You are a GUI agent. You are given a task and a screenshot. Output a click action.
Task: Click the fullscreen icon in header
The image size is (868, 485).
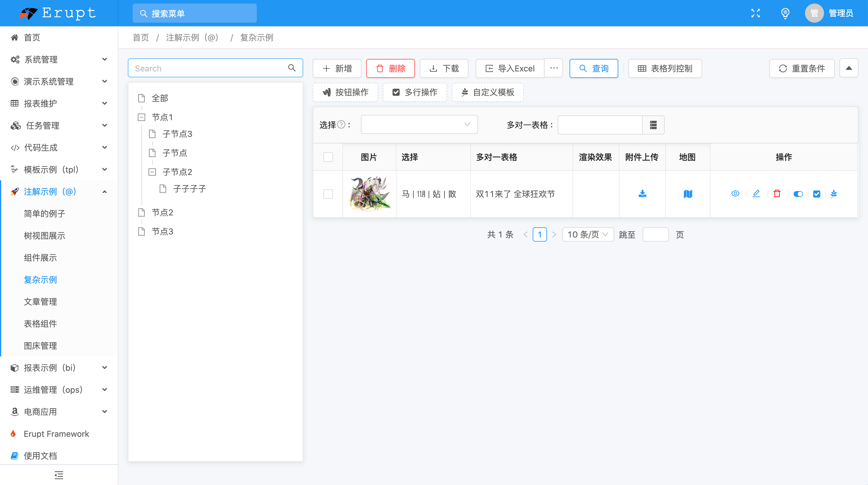coord(755,13)
